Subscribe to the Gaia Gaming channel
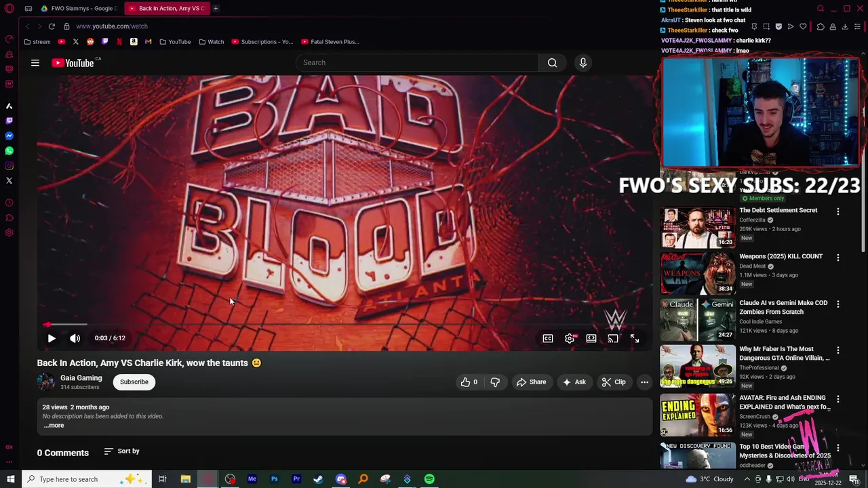 point(134,382)
